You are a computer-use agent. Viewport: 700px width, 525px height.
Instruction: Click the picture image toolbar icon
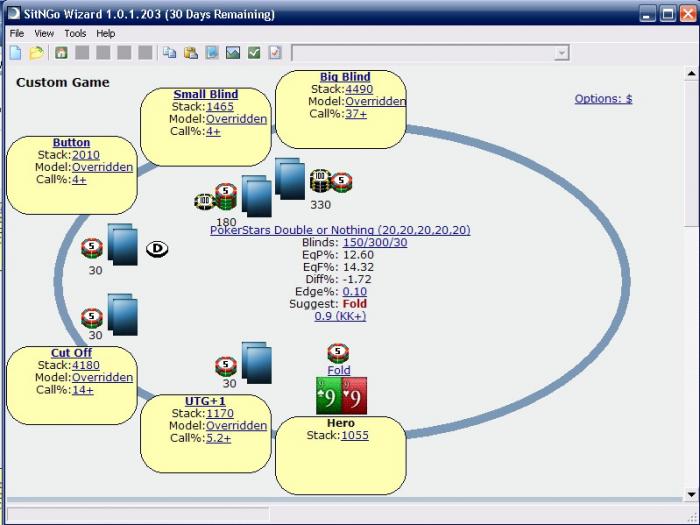pos(233,53)
